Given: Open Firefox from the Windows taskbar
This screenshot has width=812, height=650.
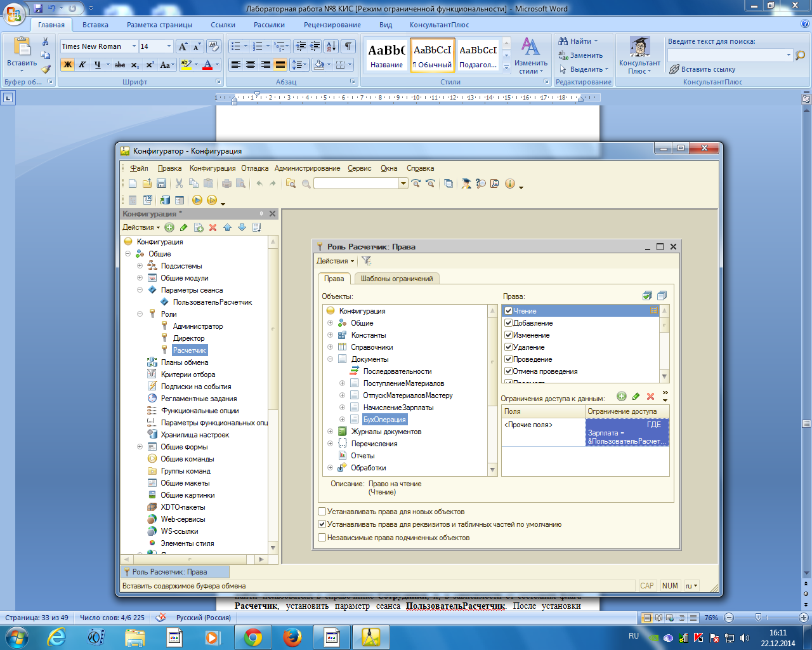Looking at the screenshot, I should (292, 637).
